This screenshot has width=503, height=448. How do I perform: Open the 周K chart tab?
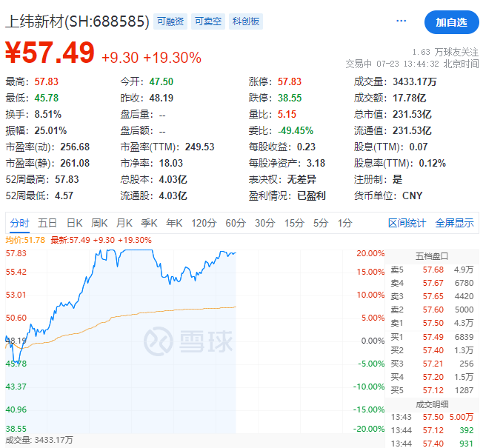(99, 223)
